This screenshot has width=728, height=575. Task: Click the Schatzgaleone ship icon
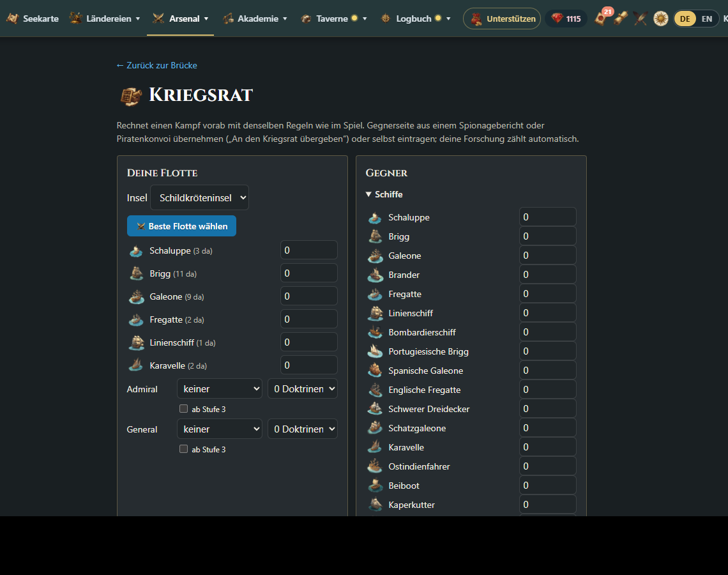click(x=375, y=428)
